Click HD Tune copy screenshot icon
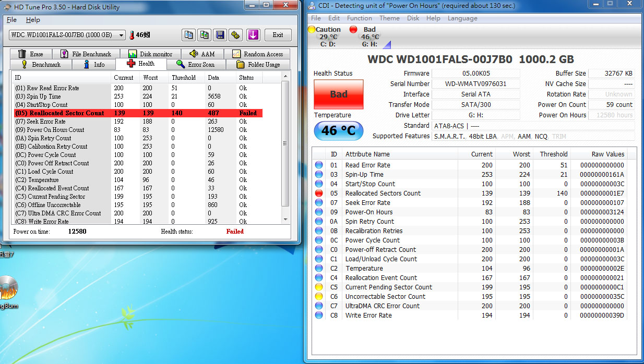Viewport: 644px width, 364px height. pyautogui.click(x=204, y=35)
